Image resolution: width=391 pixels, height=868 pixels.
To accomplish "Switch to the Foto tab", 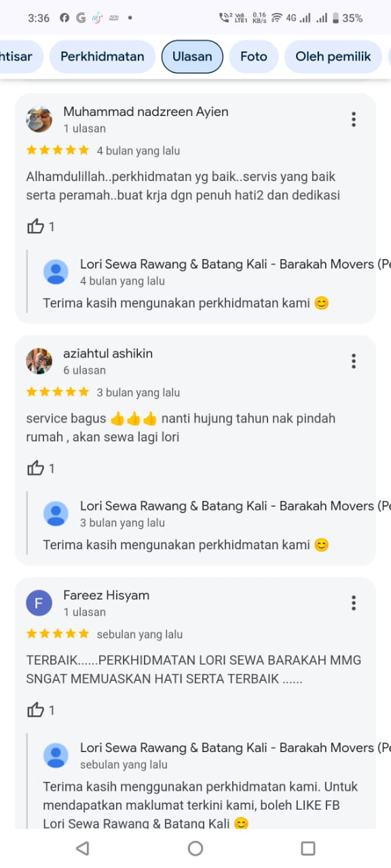I will click(x=254, y=57).
